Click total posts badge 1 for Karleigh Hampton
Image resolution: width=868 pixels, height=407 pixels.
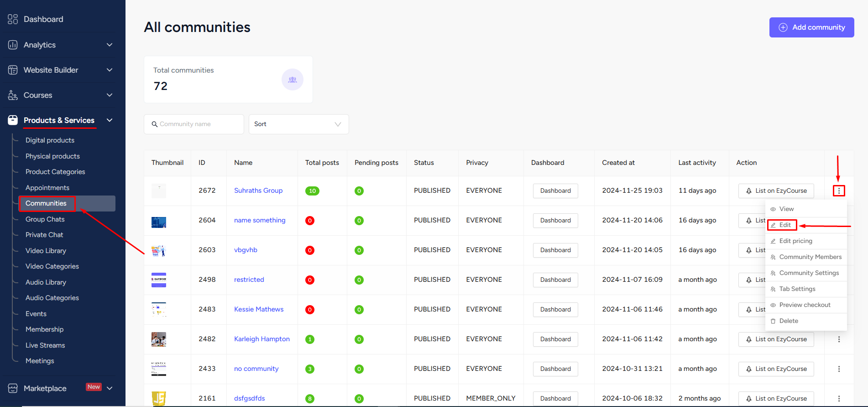click(310, 339)
